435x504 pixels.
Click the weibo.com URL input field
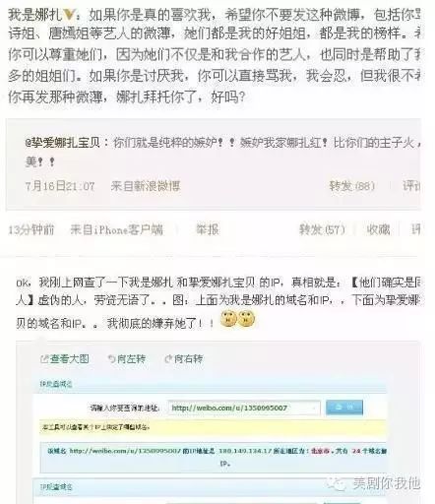coord(244,408)
